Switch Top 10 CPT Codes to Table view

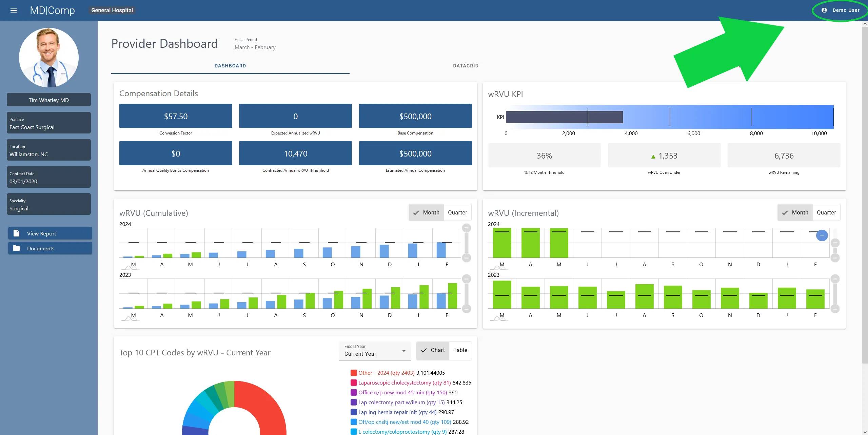point(460,350)
